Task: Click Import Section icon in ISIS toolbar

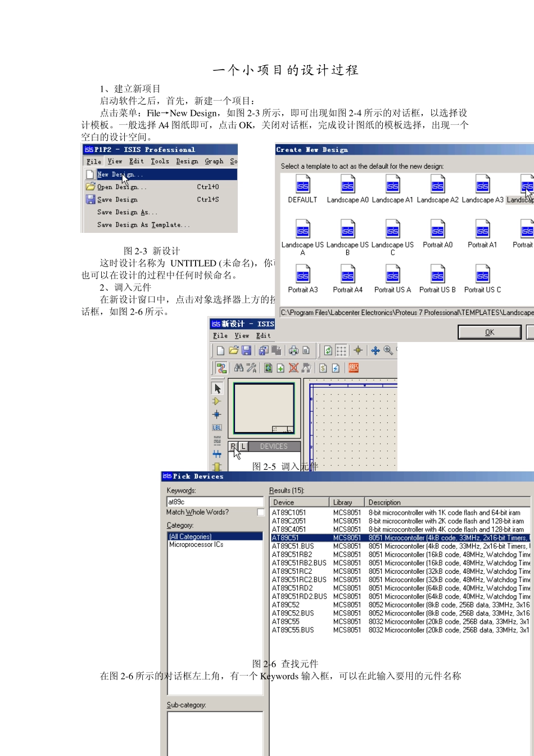Action: point(263,350)
